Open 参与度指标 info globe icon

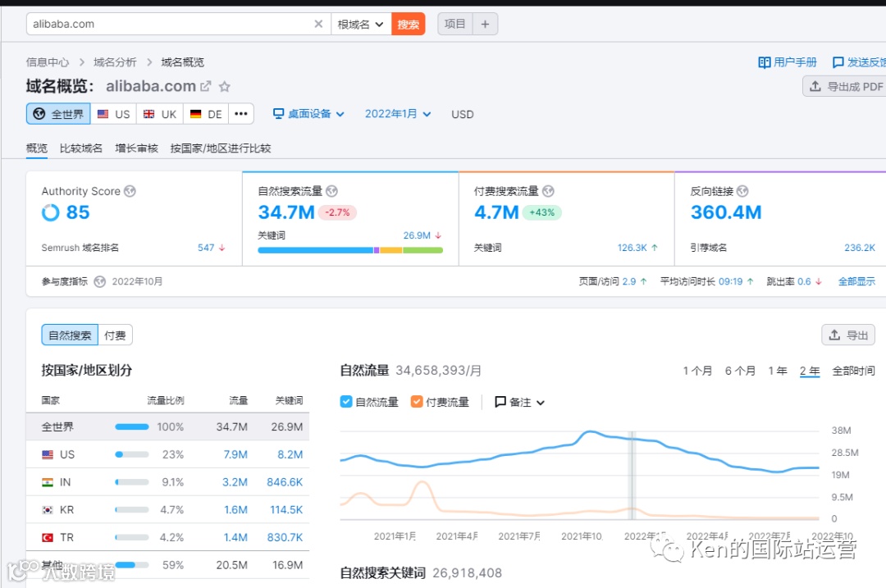[x=99, y=281]
